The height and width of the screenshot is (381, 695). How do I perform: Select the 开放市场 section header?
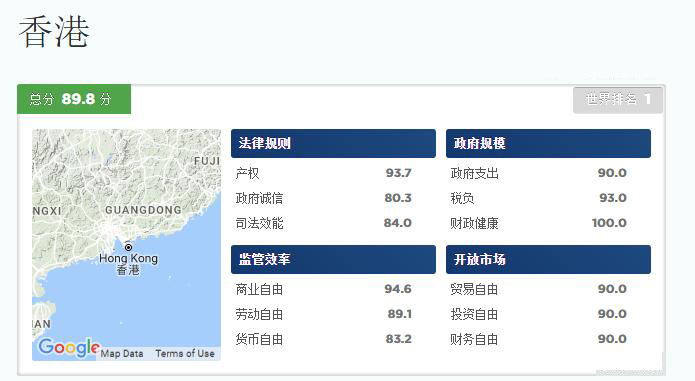(x=548, y=260)
